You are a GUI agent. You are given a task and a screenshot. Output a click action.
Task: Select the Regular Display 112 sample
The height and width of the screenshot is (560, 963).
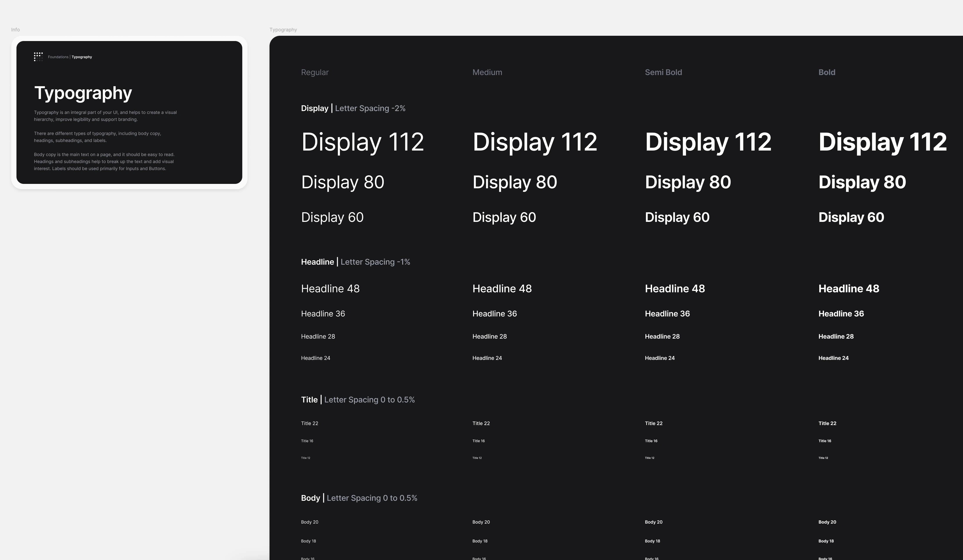click(x=362, y=142)
